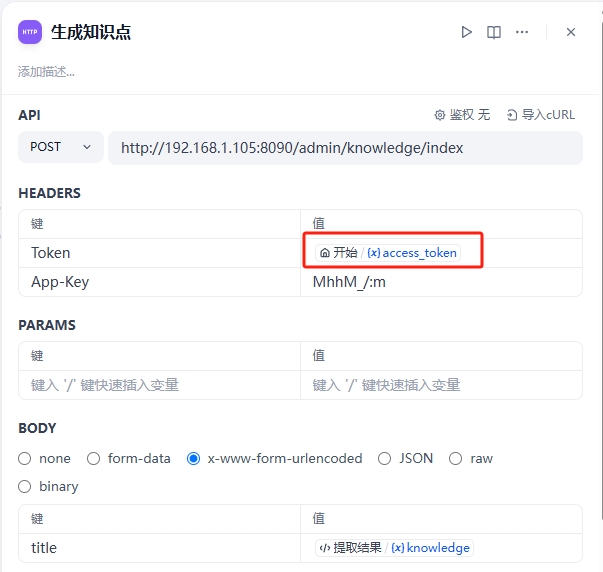Click the App-Key value field
The image size is (603, 572).
[440, 282]
